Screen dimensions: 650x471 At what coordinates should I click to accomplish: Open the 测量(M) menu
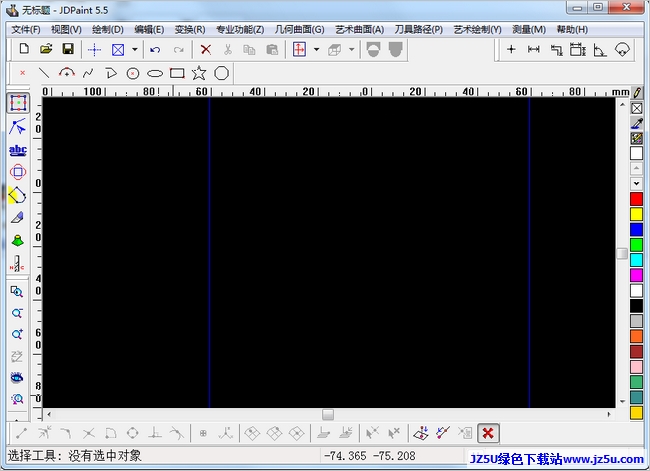point(529,30)
